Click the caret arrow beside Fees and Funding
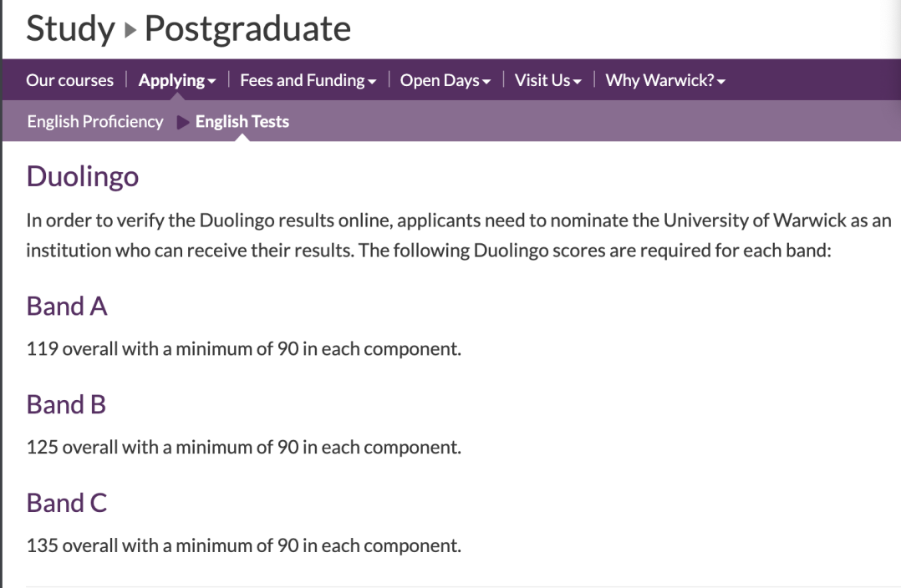The image size is (901, 588). click(373, 82)
